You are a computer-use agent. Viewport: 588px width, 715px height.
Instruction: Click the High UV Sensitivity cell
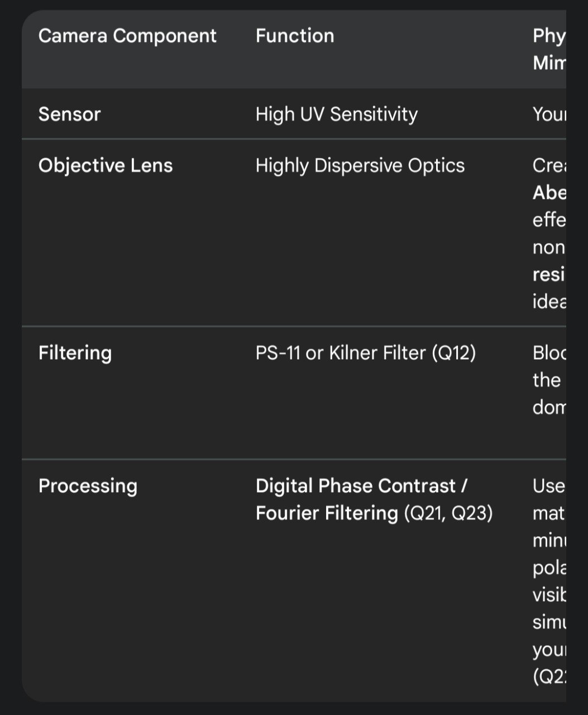click(336, 114)
